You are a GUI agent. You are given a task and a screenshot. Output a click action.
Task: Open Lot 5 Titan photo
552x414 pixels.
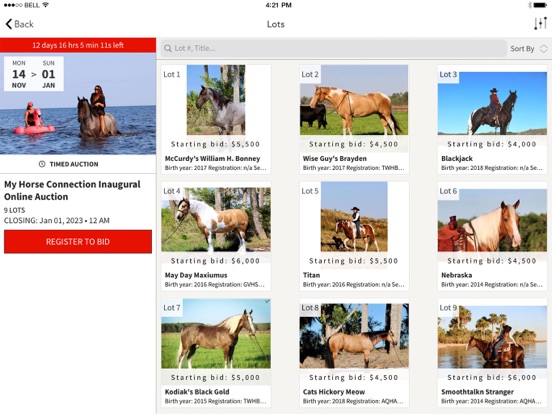tap(354, 217)
